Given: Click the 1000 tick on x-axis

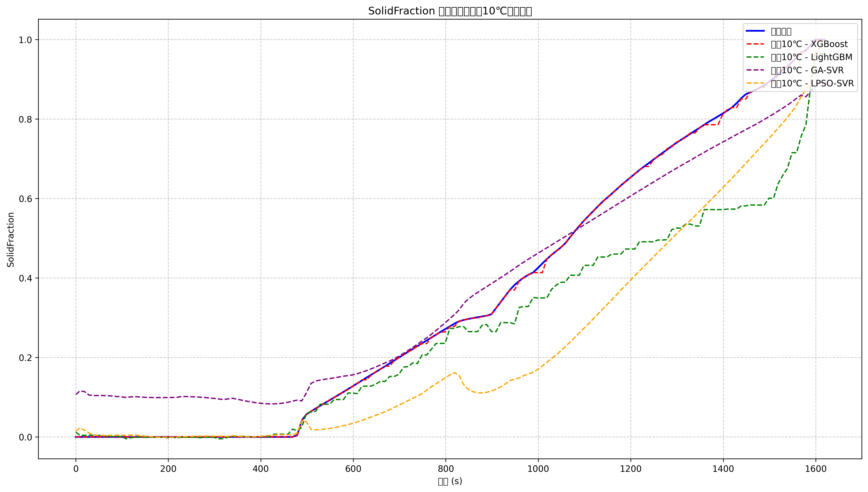Looking at the screenshot, I should (x=538, y=469).
